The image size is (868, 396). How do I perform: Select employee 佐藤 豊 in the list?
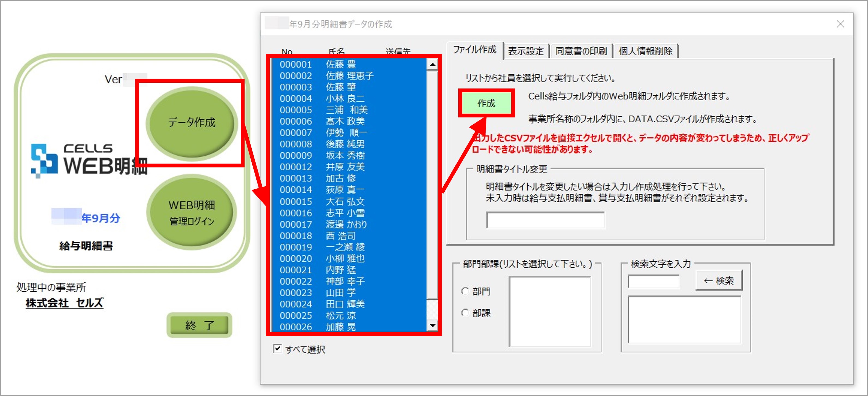click(337, 65)
